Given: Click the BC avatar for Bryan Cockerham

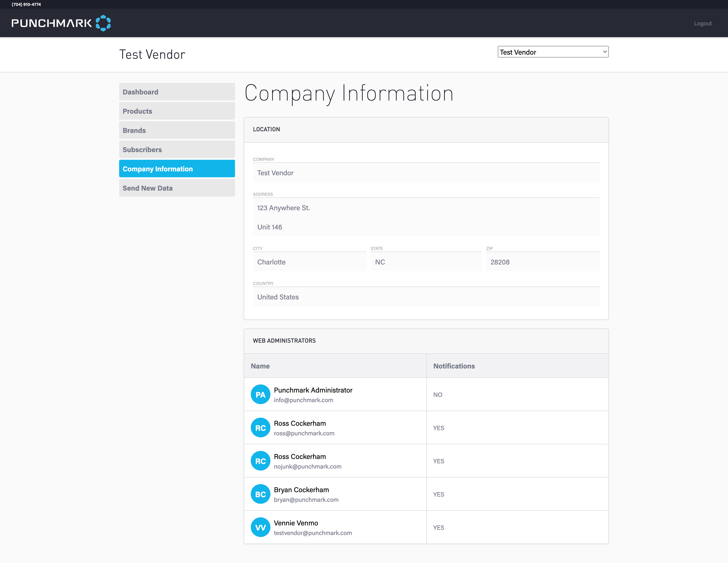Looking at the screenshot, I should click(260, 494).
